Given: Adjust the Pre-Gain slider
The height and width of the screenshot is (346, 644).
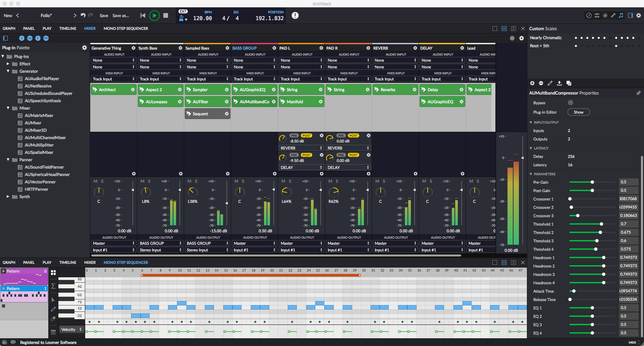Looking at the screenshot, I should click(x=592, y=182).
